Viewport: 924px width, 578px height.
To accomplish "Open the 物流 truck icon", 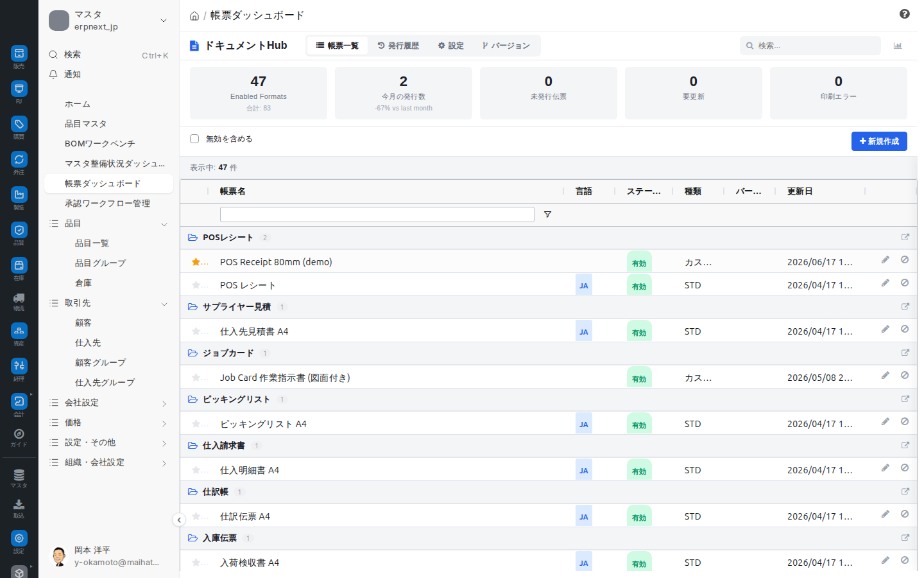I will click(x=19, y=298).
